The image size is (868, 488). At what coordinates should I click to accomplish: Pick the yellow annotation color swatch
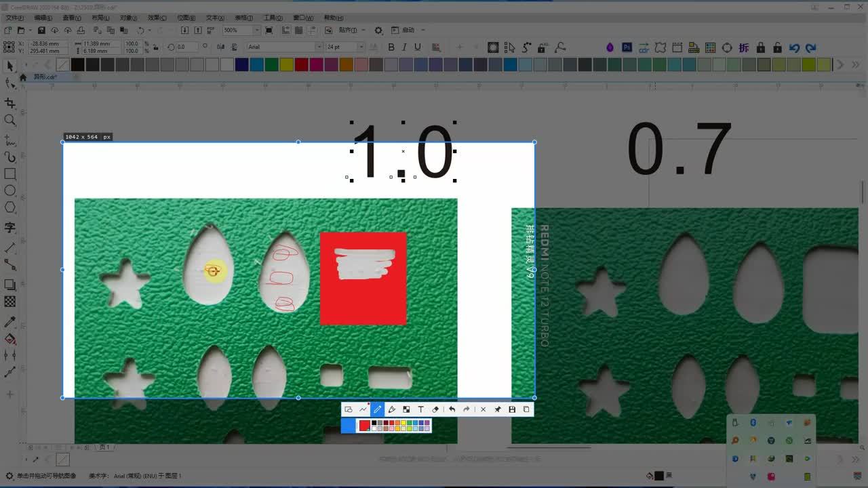[403, 423]
